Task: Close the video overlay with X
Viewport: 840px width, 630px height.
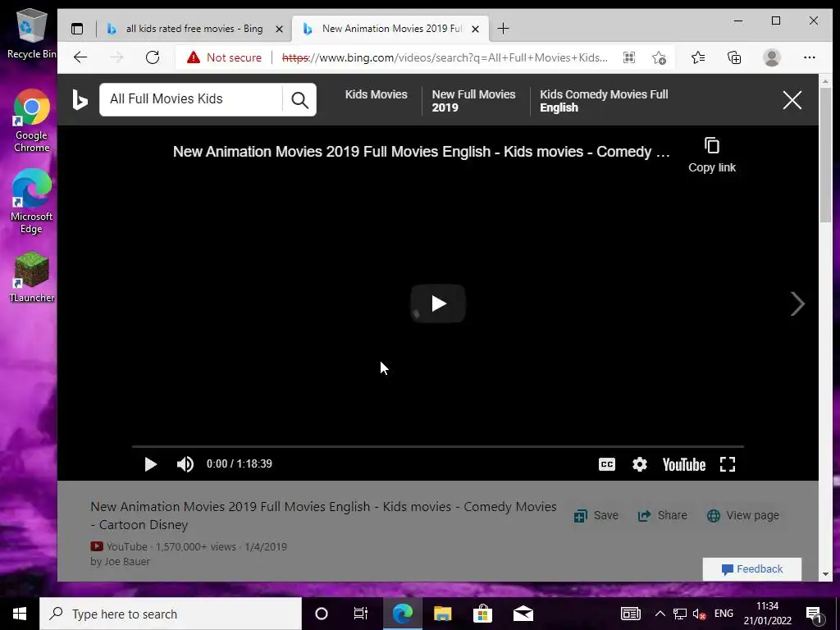Action: [792, 99]
